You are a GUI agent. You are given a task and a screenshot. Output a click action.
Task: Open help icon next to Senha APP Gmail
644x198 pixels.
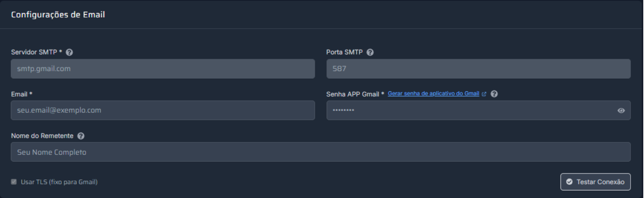point(494,94)
